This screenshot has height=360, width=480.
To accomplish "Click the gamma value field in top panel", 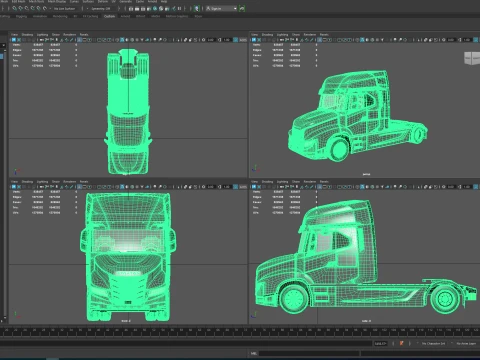I will pyautogui.click(x=227, y=40).
